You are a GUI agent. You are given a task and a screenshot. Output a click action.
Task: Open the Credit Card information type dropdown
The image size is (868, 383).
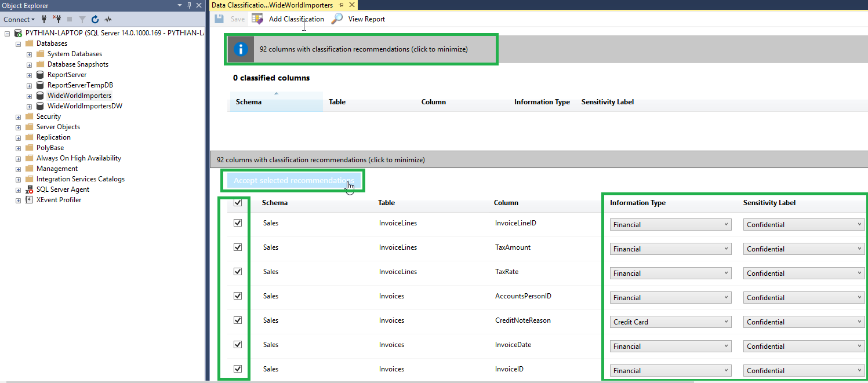670,322
